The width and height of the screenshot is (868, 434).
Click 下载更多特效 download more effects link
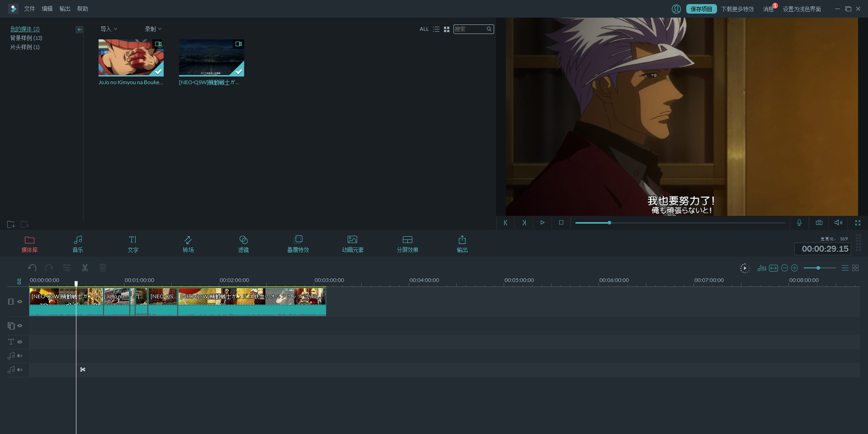click(737, 9)
